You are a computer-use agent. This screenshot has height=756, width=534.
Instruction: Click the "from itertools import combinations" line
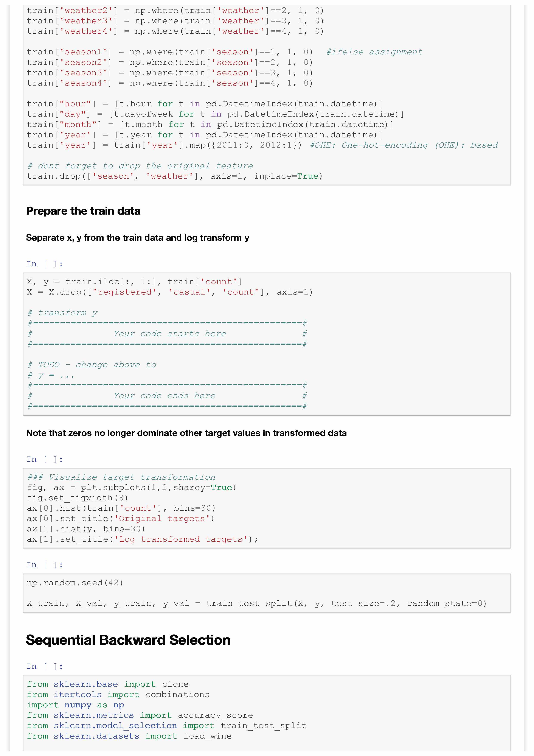point(118,694)
